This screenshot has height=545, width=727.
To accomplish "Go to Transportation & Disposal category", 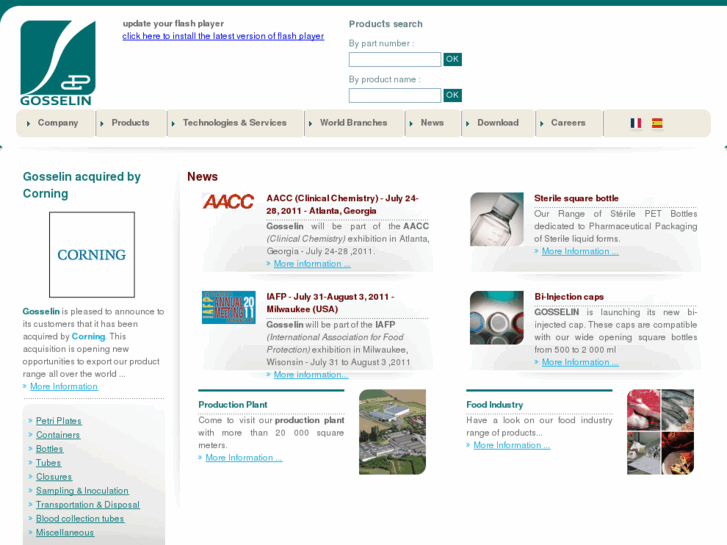I will tap(88, 504).
